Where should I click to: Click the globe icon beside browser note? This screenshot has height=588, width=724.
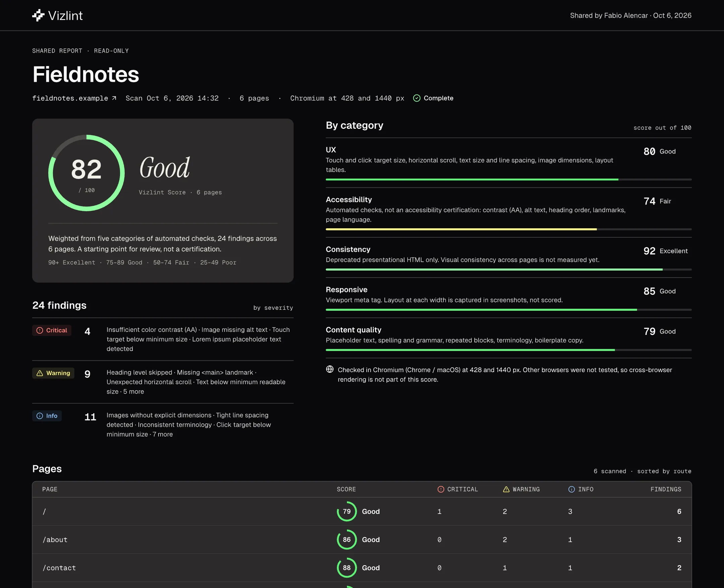click(x=330, y=369)
